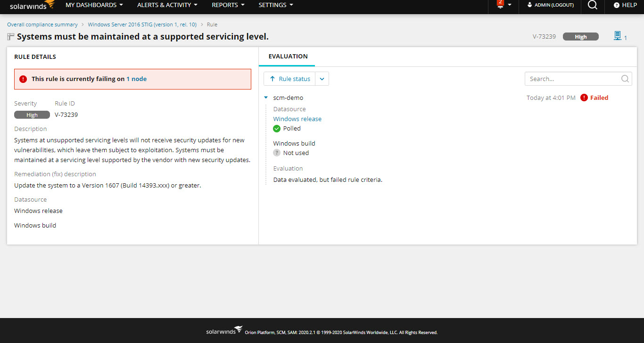Click 'Windows build' under Rule Details datasource
The image size is (644, 343).
coord(35,226)
